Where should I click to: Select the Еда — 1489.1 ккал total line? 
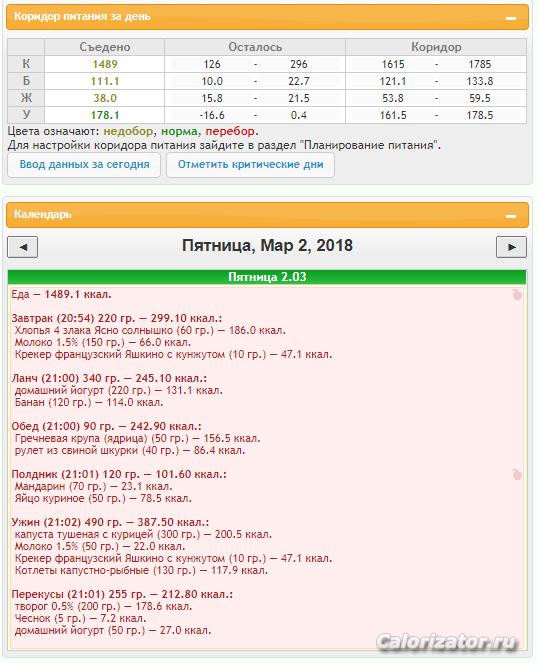click(61, 294)
